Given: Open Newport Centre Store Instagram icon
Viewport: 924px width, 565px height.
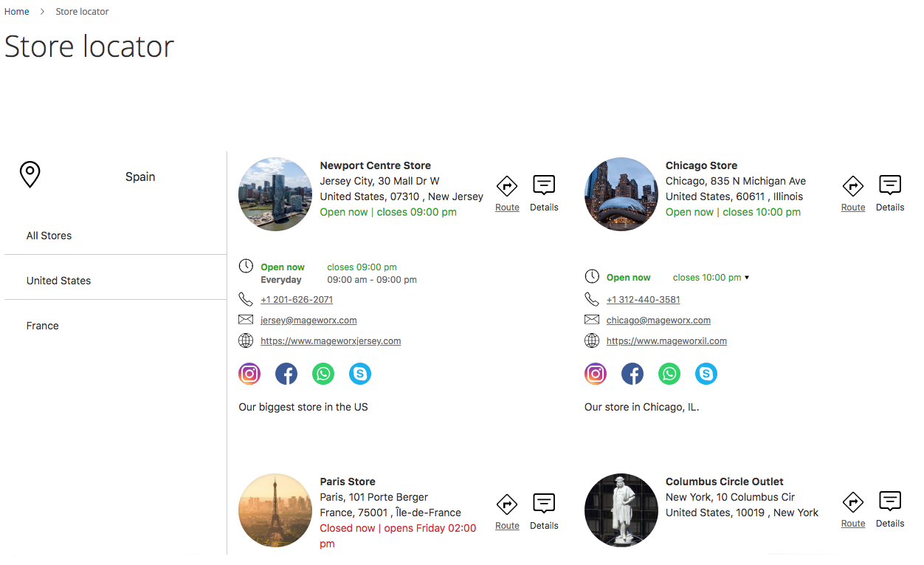Looking at the screenshot, I should pyautogui.click(x=249, y=374).
